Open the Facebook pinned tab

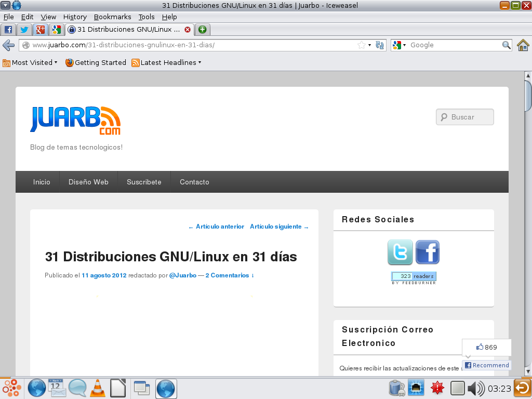[x=8, y=30]
